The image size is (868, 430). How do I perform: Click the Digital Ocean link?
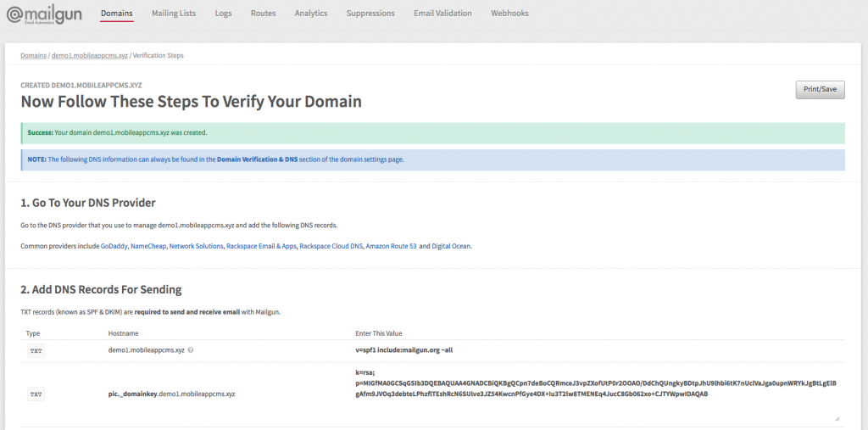coord(451,246)
